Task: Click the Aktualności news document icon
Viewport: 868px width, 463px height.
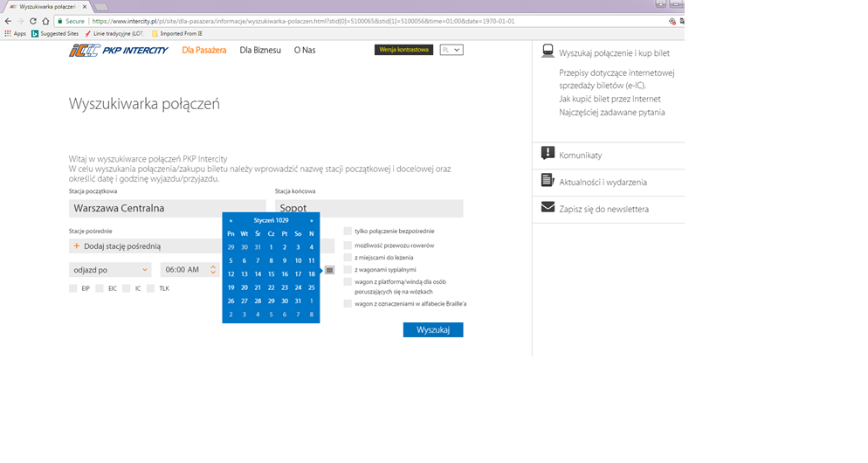Action: (x=548, y=180)
